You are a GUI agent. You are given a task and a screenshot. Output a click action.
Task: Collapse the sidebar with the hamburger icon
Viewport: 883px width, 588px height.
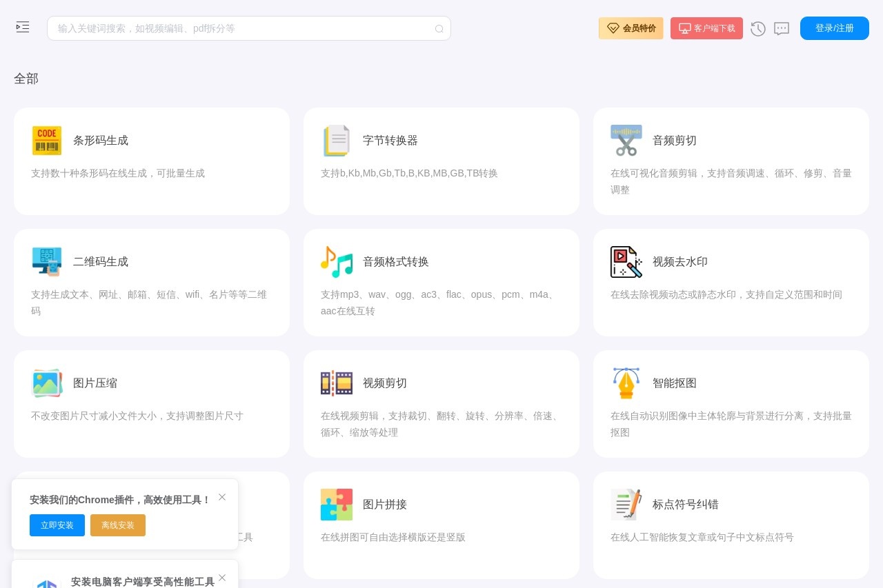22,27
